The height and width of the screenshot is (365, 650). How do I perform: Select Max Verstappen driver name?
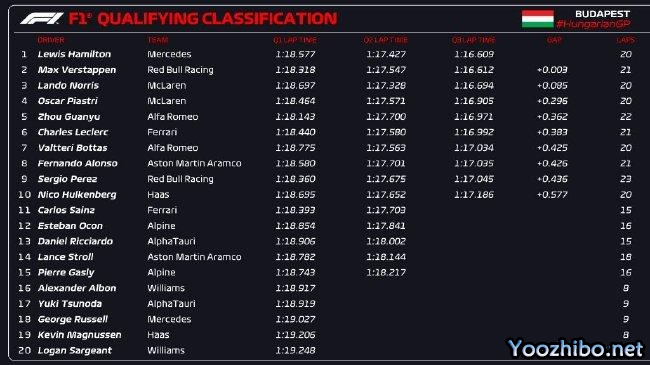pyautogui.click(x=77, y=70)
